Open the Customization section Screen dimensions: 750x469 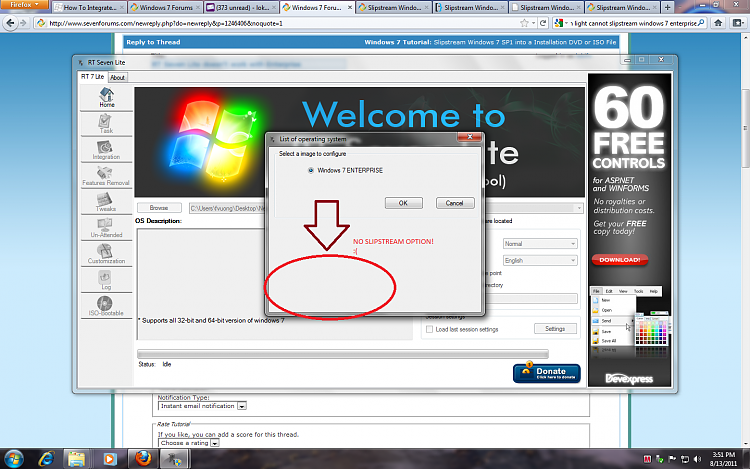point(106,254)
